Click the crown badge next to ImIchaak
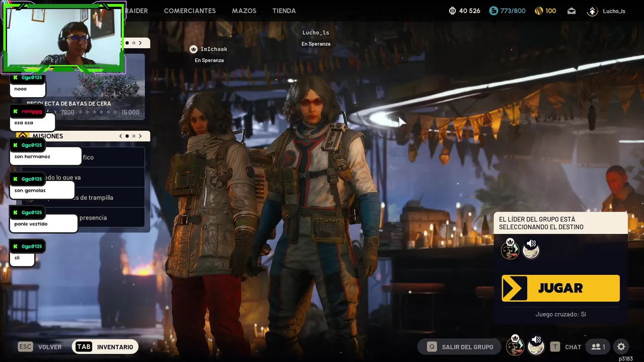 click(x=194, y=49)
